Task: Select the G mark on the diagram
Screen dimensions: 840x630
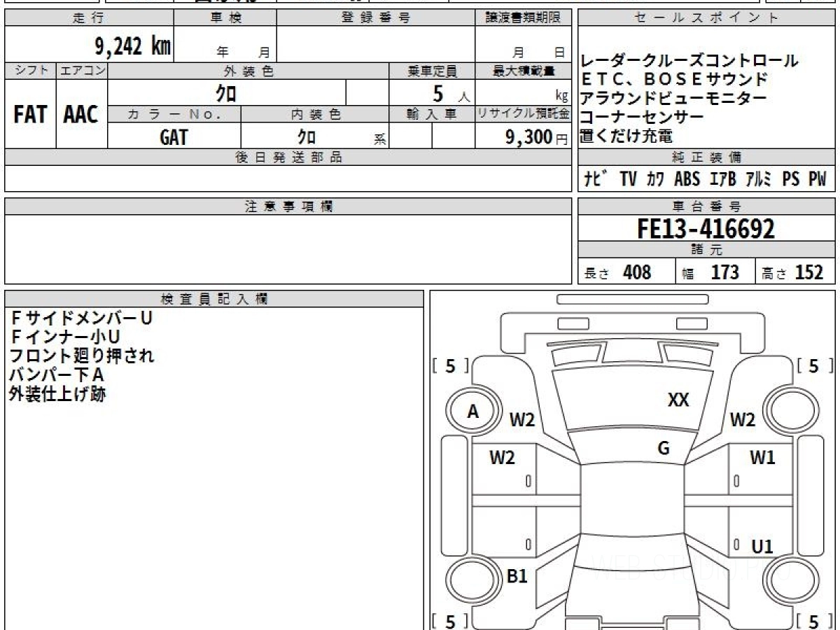Action: point(664,449)
